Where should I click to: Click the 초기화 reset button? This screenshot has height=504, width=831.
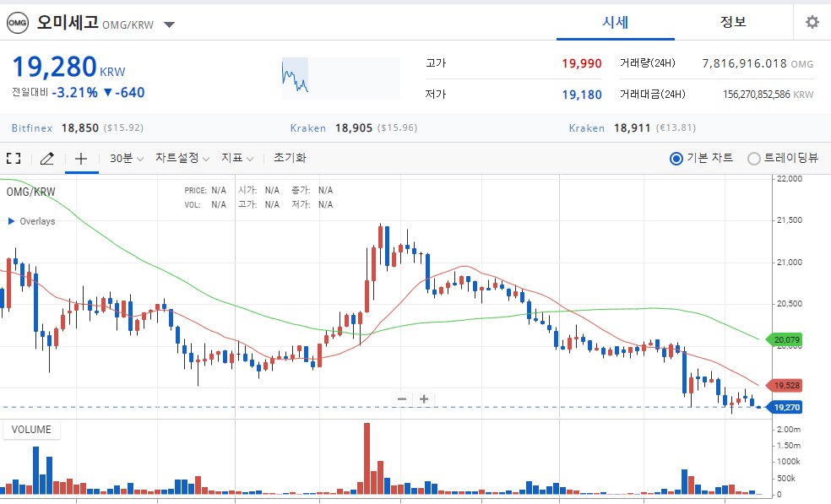coord(290,158)
